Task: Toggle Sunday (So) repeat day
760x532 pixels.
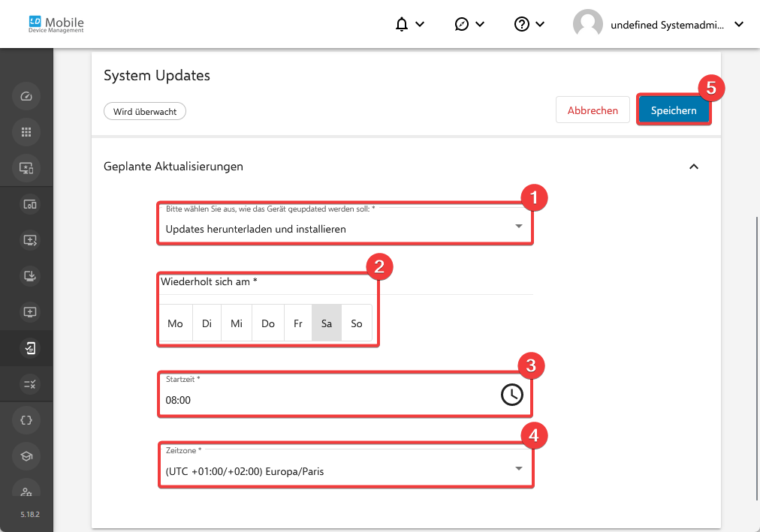Action: point(357,323)
